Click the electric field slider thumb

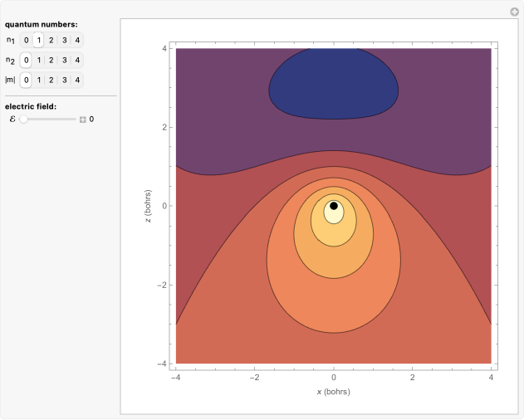tap(24, 120)
